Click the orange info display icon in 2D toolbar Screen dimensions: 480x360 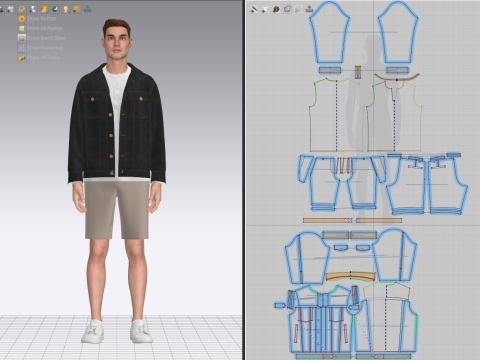point(276,9)
